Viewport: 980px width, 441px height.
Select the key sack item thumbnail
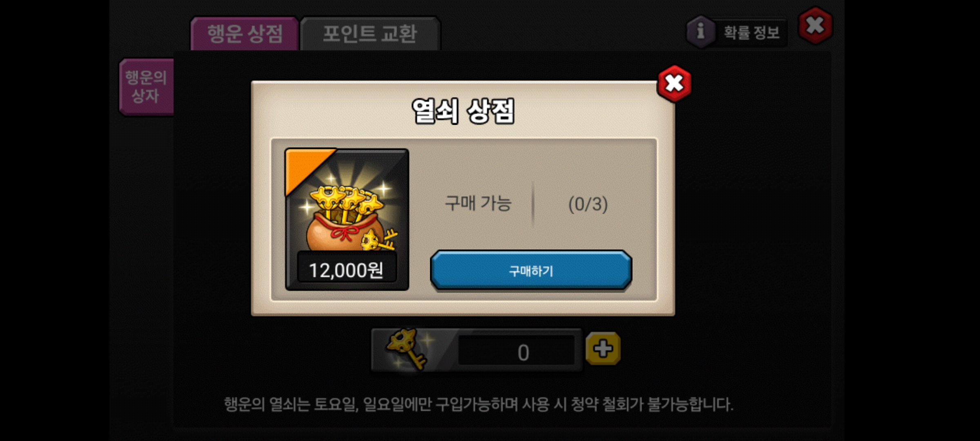point(347,220)
